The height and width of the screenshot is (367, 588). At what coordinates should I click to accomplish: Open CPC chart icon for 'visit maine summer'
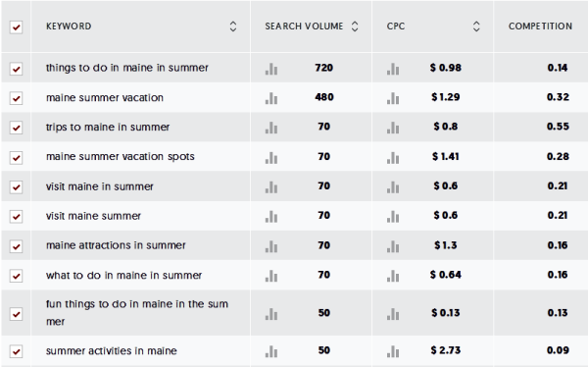(393, 216)
